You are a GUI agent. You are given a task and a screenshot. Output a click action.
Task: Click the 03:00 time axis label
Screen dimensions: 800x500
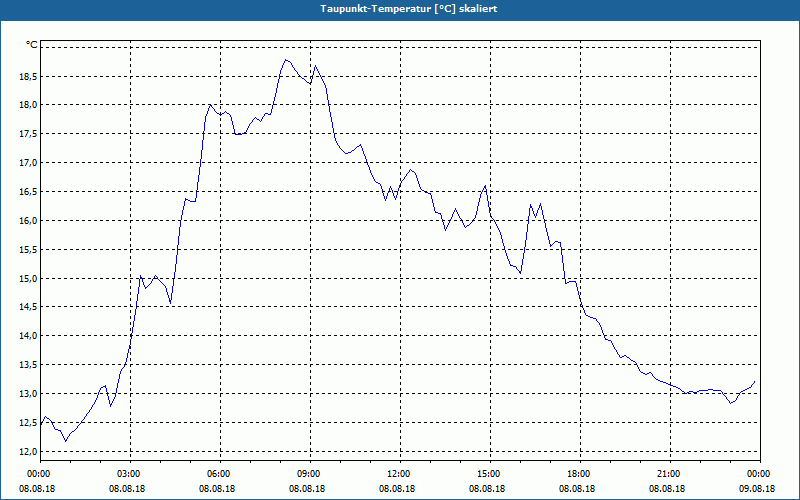(x=131, y=474)
